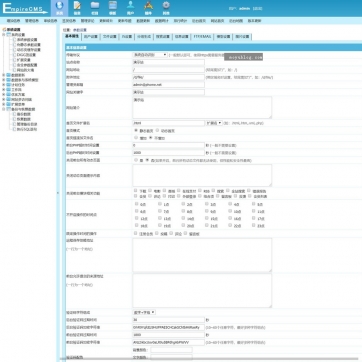Click the admin email input field

(x=168, y=85)
